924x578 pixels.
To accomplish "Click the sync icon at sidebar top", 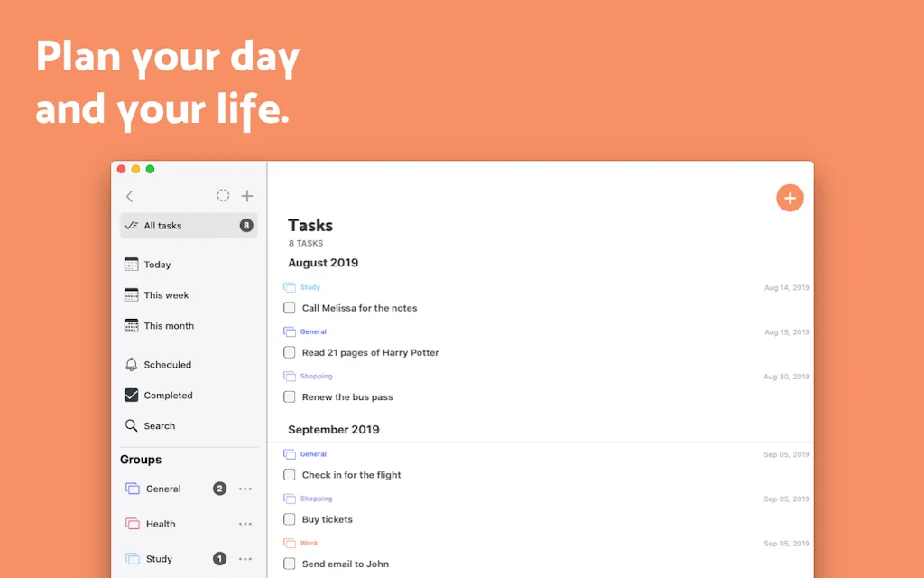I will pos(223,195).
